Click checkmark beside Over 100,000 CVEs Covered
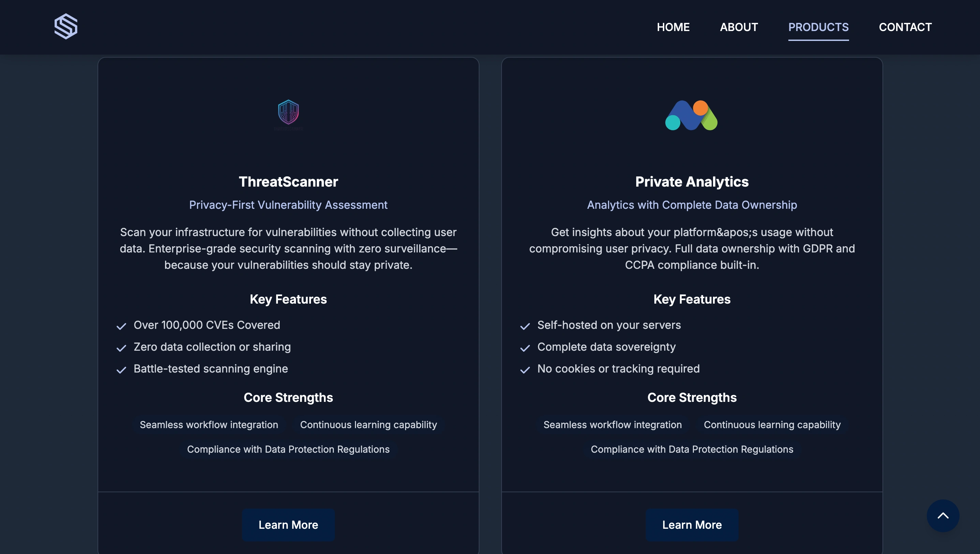Image resolution: width=980 pixels, height=554 pixels. 121,326
